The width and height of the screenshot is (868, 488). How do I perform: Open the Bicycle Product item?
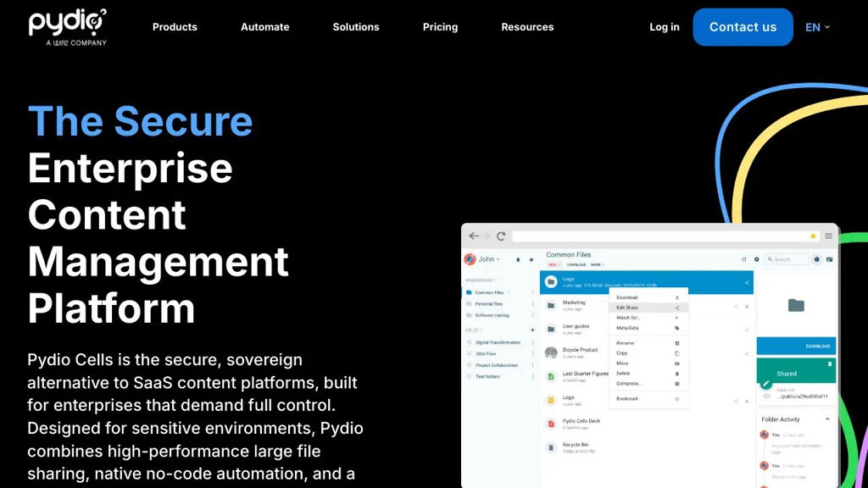point(580,350)
